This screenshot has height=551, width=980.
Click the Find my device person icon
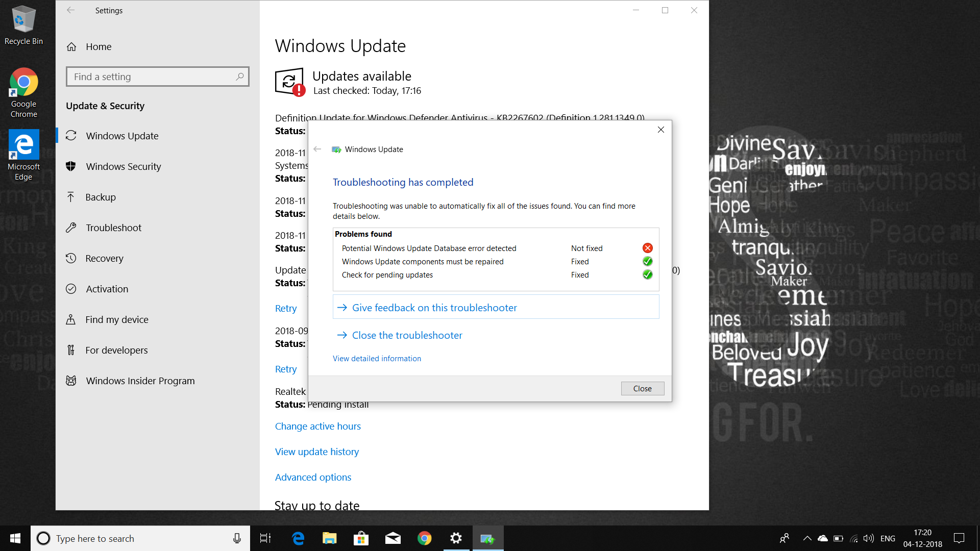coord(71,319)
